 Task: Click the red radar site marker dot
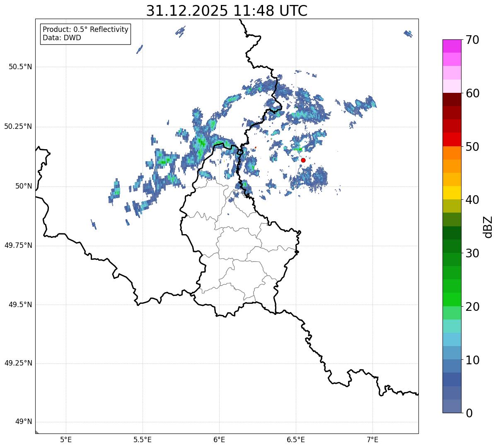(x=303, y=160)
